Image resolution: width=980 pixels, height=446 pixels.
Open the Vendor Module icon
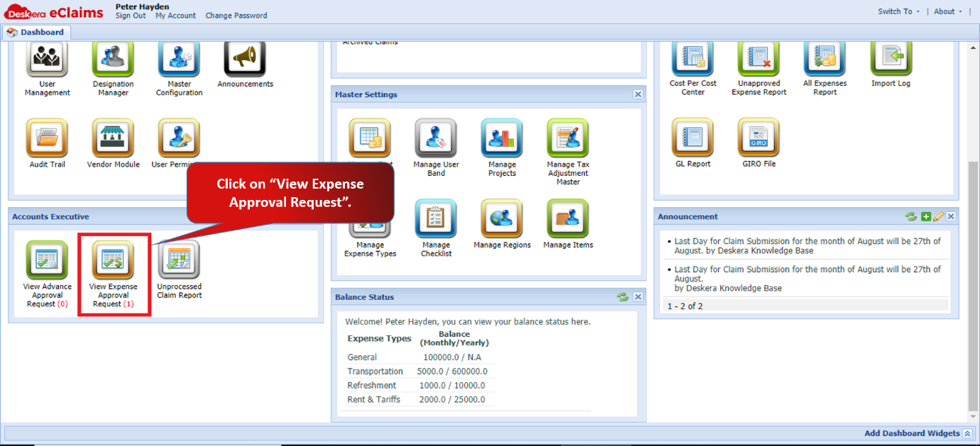pos(113,138)
